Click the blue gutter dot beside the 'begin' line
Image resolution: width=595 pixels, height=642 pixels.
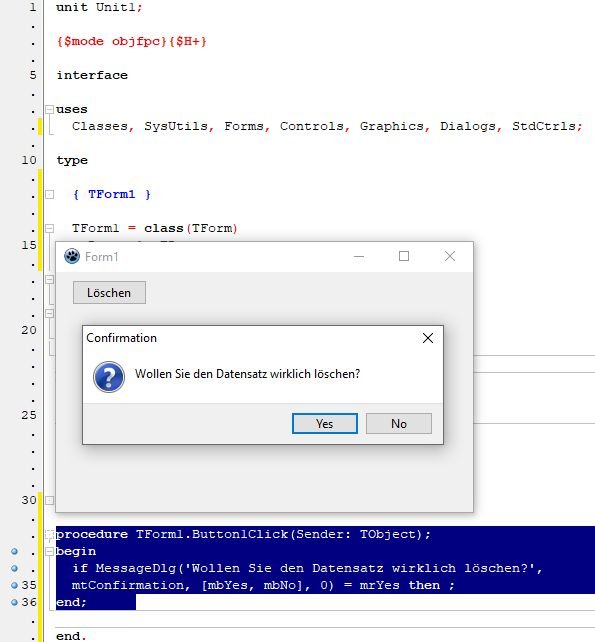[14, 551]
